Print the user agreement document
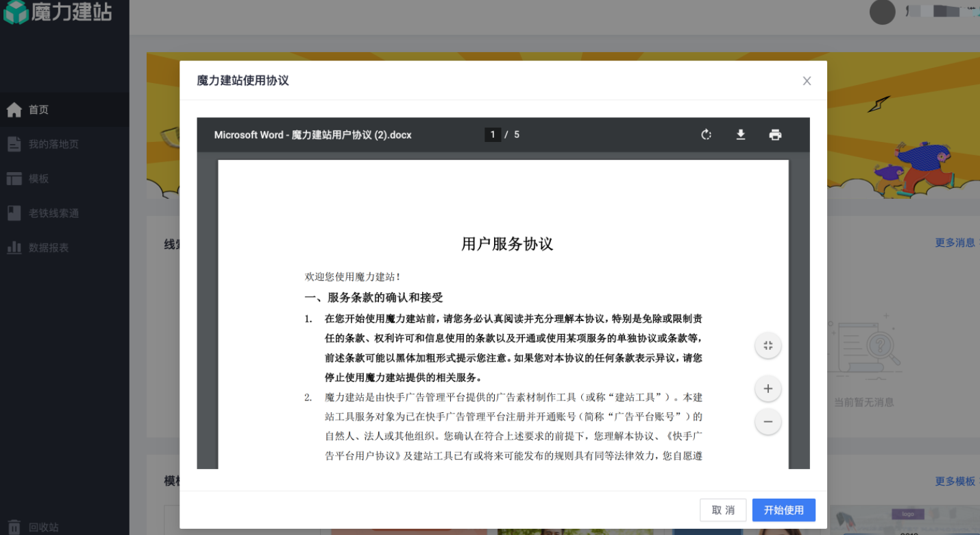This screenshot has height=535, width=980. (x=775, y=134)
